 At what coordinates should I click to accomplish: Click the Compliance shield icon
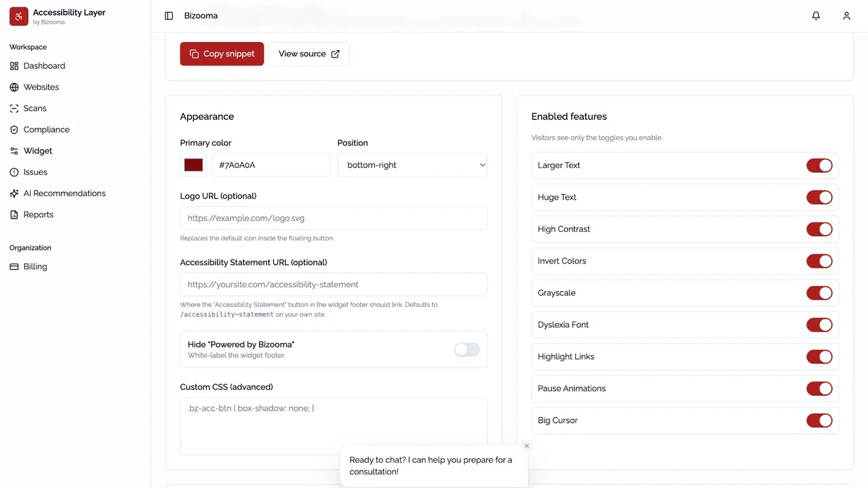pos(14,129)
